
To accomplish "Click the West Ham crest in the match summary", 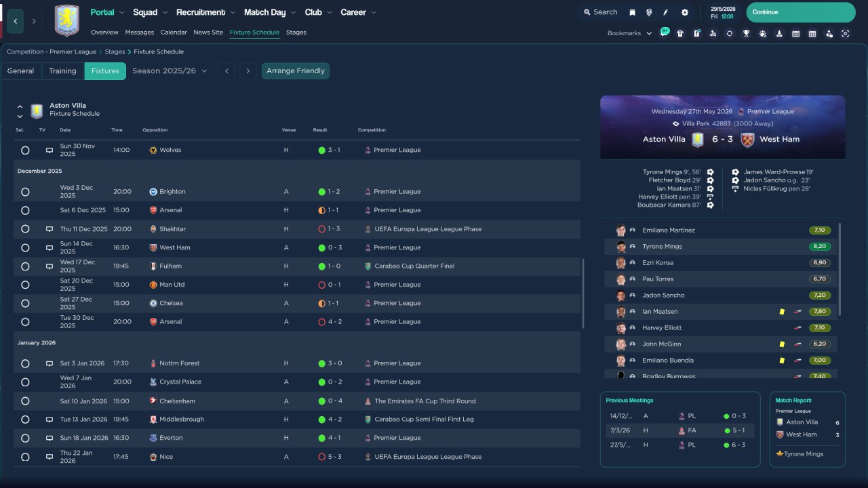I will pyautogui.click(x=748, y=140).
